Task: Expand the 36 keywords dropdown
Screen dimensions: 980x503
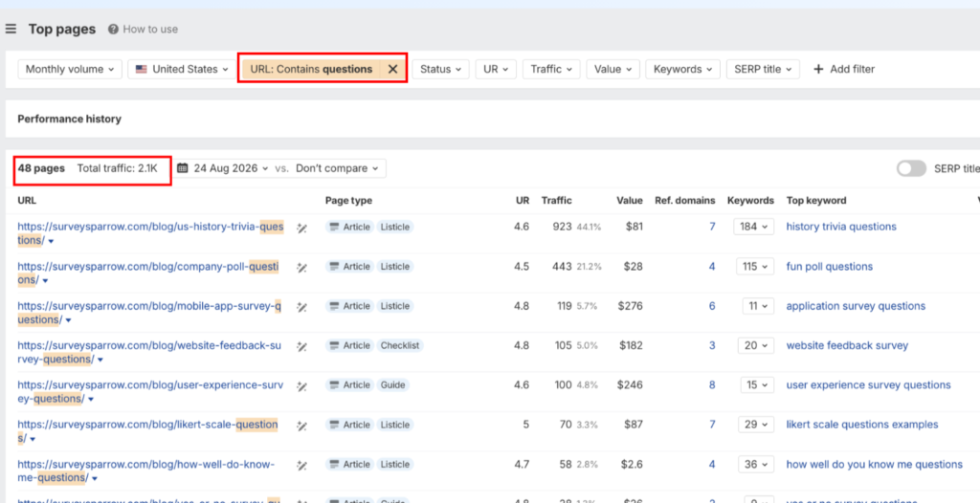Action: click(756, 464)
